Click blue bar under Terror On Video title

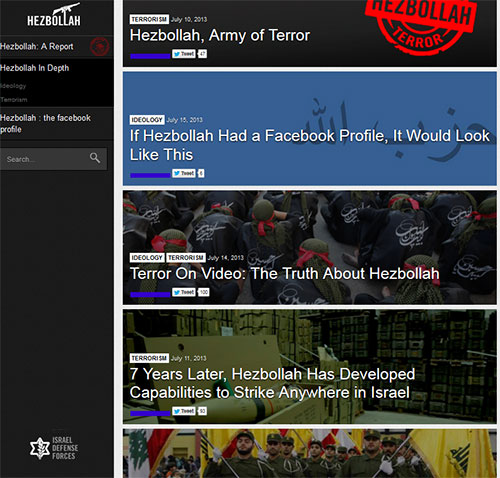click(x=150, y=294)
